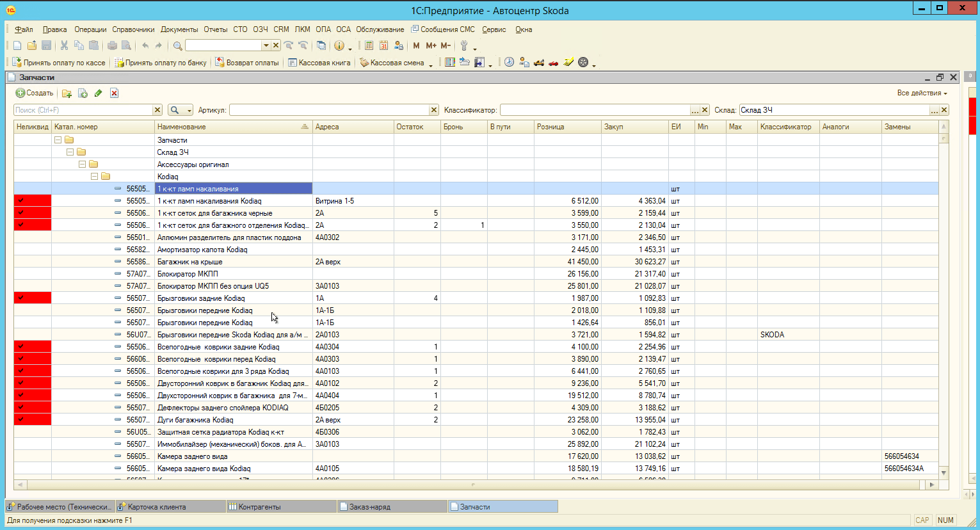The height and width of the screenshot is (530, 980).
Task: Click the create new folder group icon
Action: click(x=67, y=93)
